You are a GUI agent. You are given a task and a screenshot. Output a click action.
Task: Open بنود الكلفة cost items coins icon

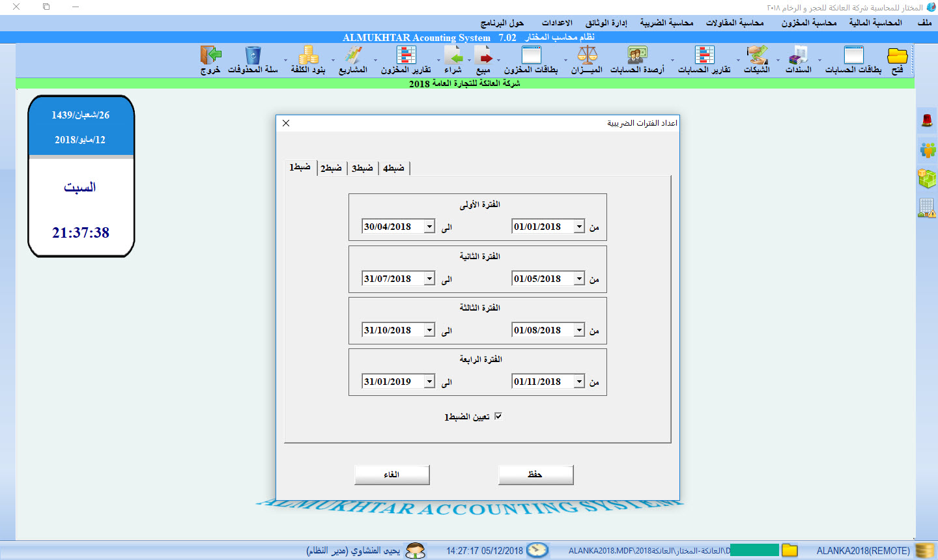(308, 55)
